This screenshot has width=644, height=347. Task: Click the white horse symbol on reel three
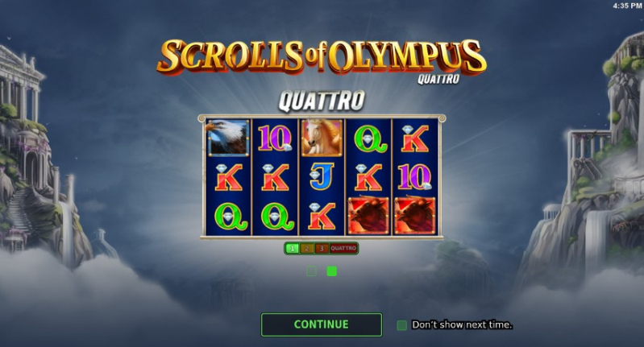tap(322, 138)
